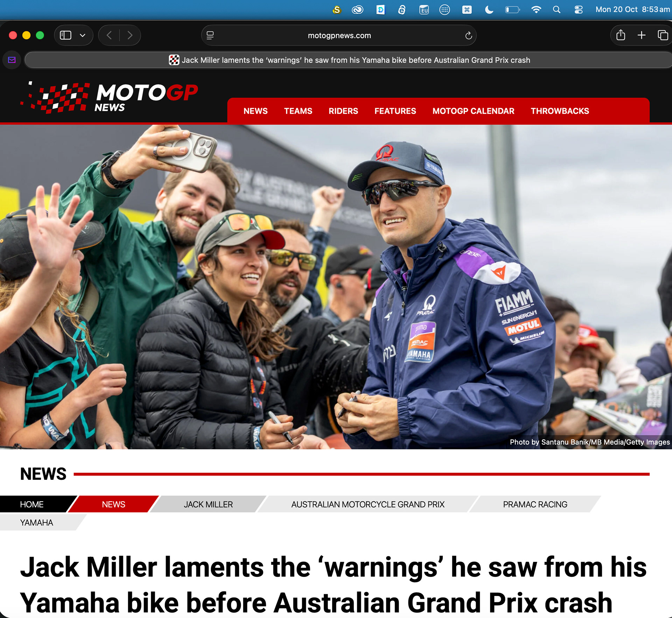Open the pinned mail tab icon
Image resolution: width=672 pixels, height=618 pixels.
[x=12, y=60]
